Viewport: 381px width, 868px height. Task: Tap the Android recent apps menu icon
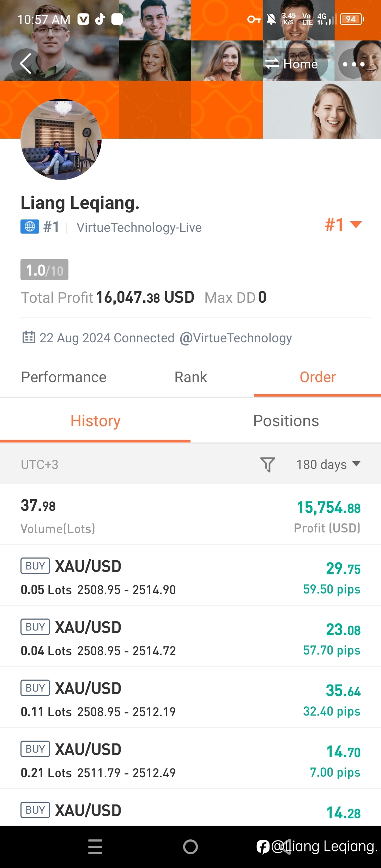(x=95, y=847)
